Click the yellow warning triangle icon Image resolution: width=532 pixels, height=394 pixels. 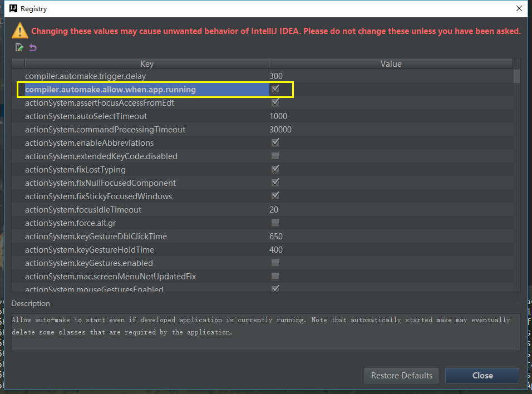(20, 31)
